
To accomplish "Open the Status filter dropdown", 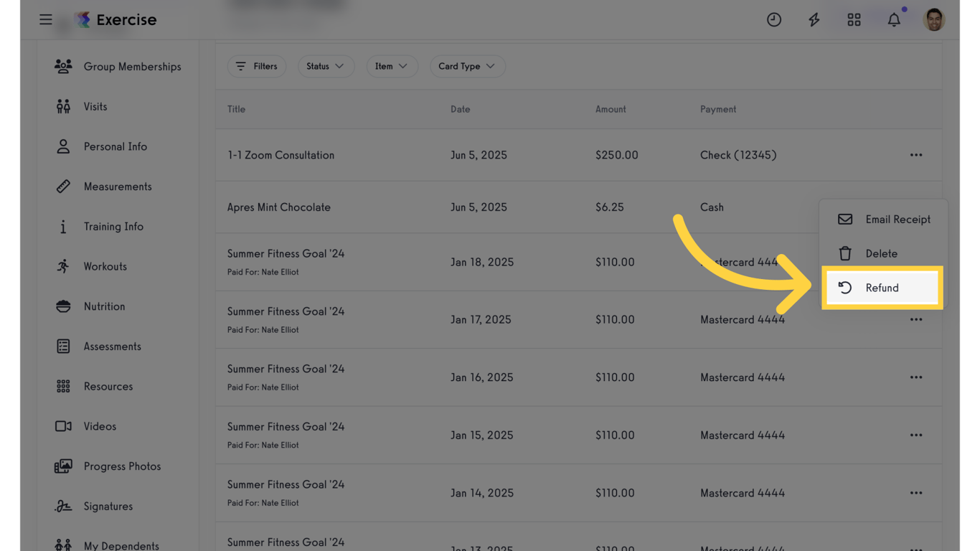I will pyautogui.click(x=326, y=66).
